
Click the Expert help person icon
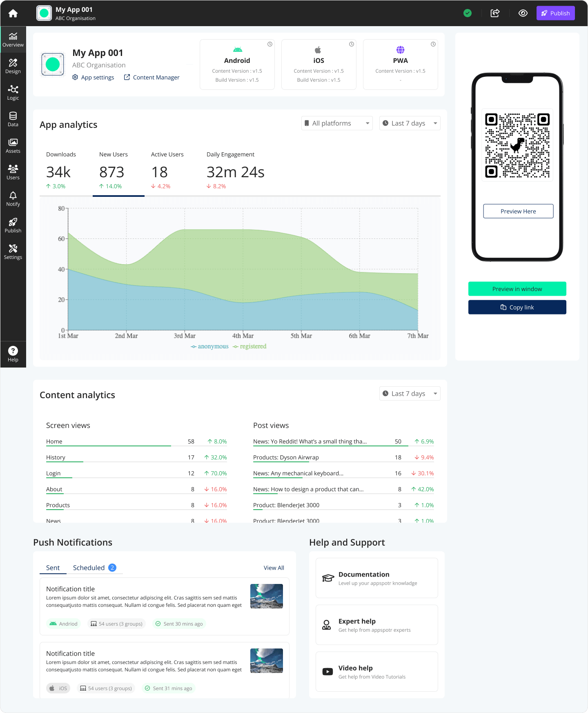pos(327,625)
